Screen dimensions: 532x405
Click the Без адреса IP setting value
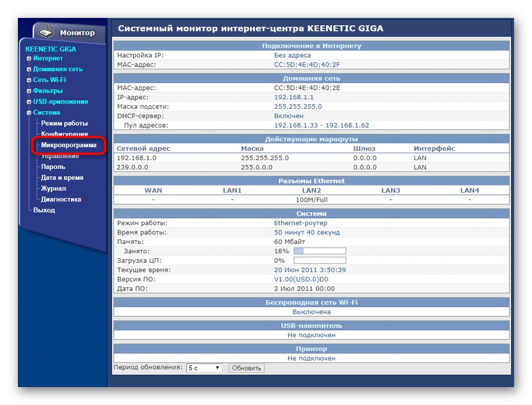pyautogui.click(x=292, y=55)
